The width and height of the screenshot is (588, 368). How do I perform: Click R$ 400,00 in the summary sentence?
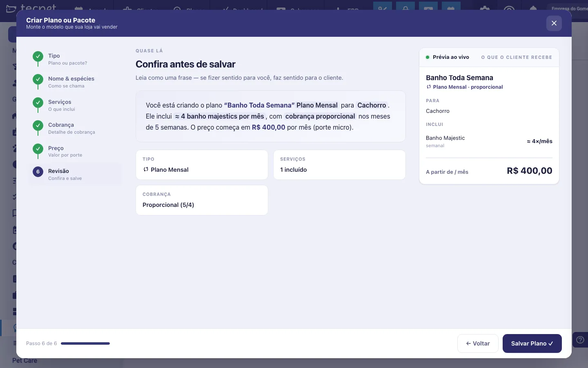pos(269,127)
